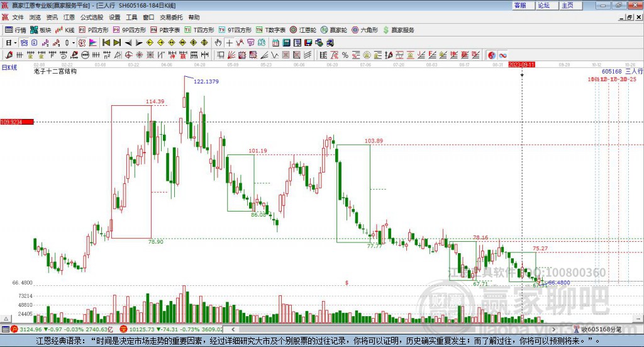The width and height of the screenshot is (644, 347).
Task: Click the pink flag chart icon
Action: point(93,43)
